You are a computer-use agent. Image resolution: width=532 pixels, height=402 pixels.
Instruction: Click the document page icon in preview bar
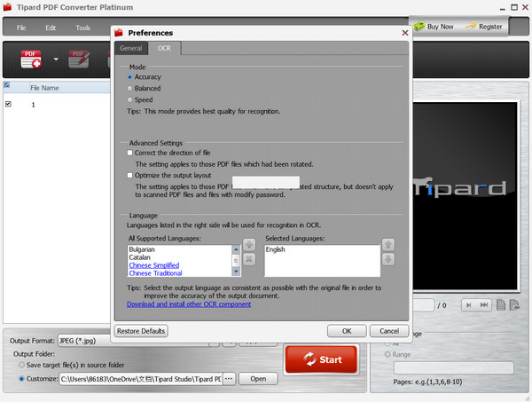click(x=501, y=305)
